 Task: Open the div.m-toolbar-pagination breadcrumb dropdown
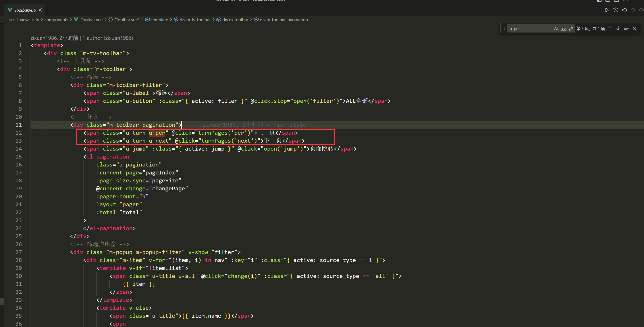coord(284,19)
